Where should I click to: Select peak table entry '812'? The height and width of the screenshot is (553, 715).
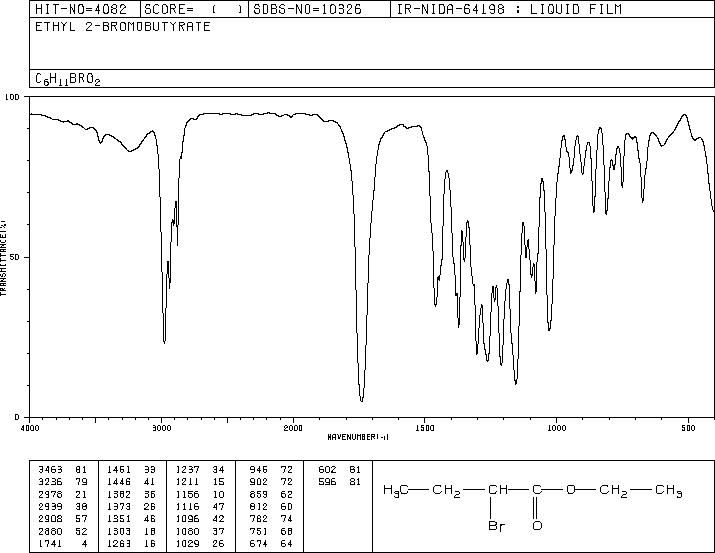(259, 506)
